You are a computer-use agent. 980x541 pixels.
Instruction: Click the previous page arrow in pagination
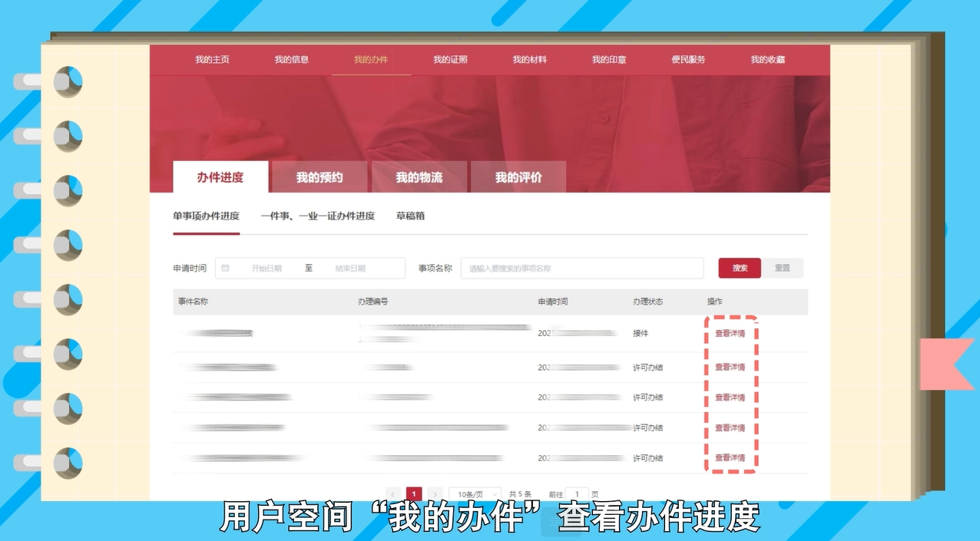(x=392, y=494)
